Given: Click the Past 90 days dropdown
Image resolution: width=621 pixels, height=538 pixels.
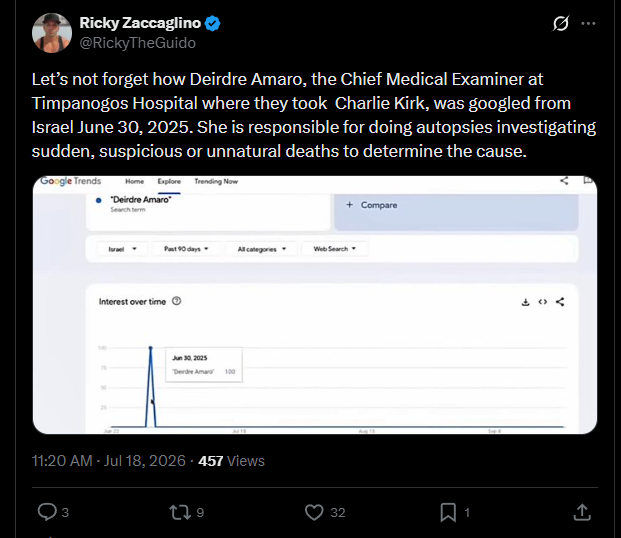Looking at the screenshot, I should [186, 249].
